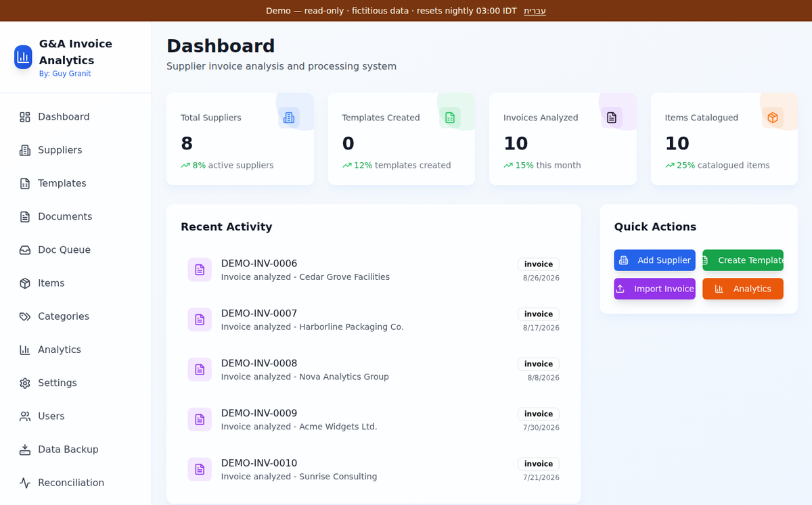Click the date 8/26/2026
Screen dimensions: 812x505
(541, 278)
